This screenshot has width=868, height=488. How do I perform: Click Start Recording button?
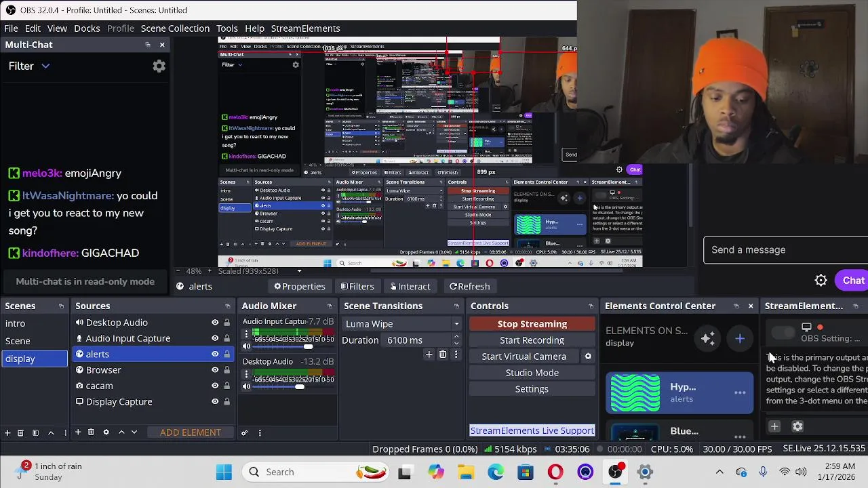pos(532,340)
